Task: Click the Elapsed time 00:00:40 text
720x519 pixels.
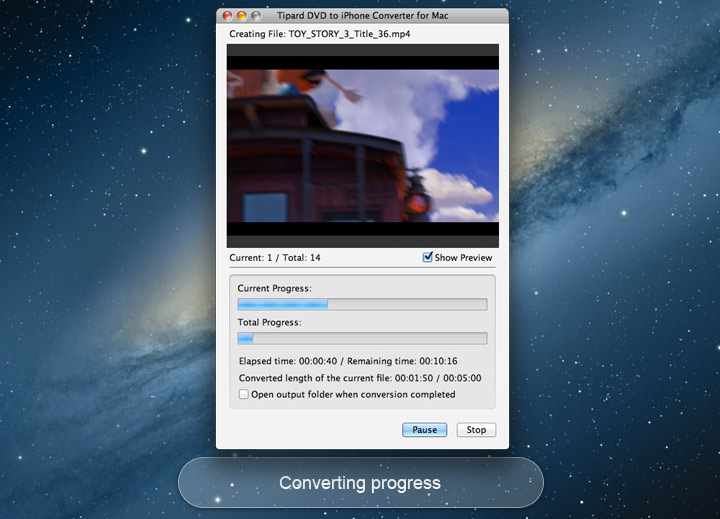Action: (x=288, y=361)
